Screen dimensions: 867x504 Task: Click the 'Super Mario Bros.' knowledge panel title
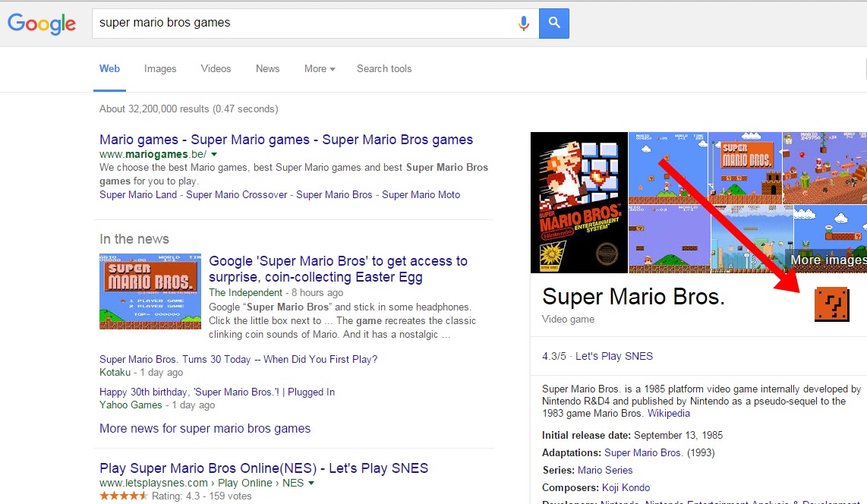click(x=633, y=297)
